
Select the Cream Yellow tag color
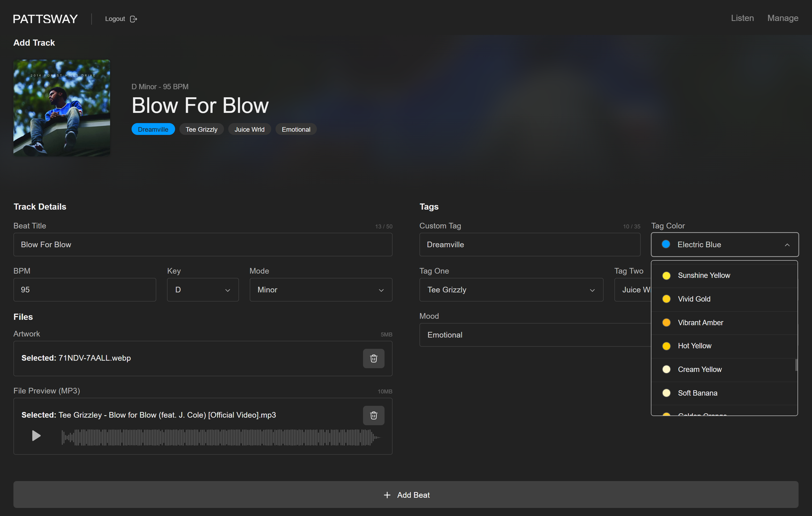700,369
